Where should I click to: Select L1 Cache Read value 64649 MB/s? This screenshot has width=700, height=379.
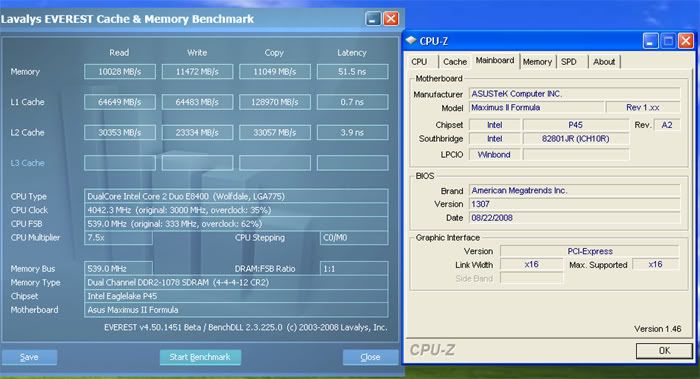120,102
